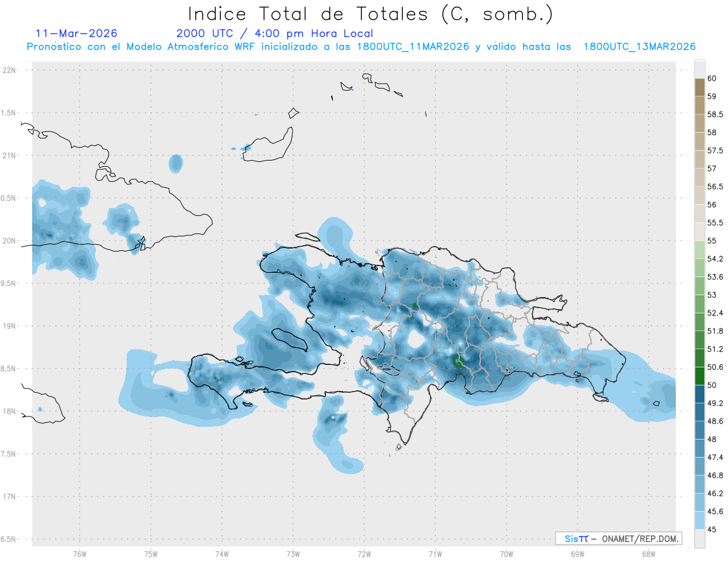Viewport: 728px width, 562px height.
Task: Click the clipped latitude label '0.5N'
Action: [9, 198]
